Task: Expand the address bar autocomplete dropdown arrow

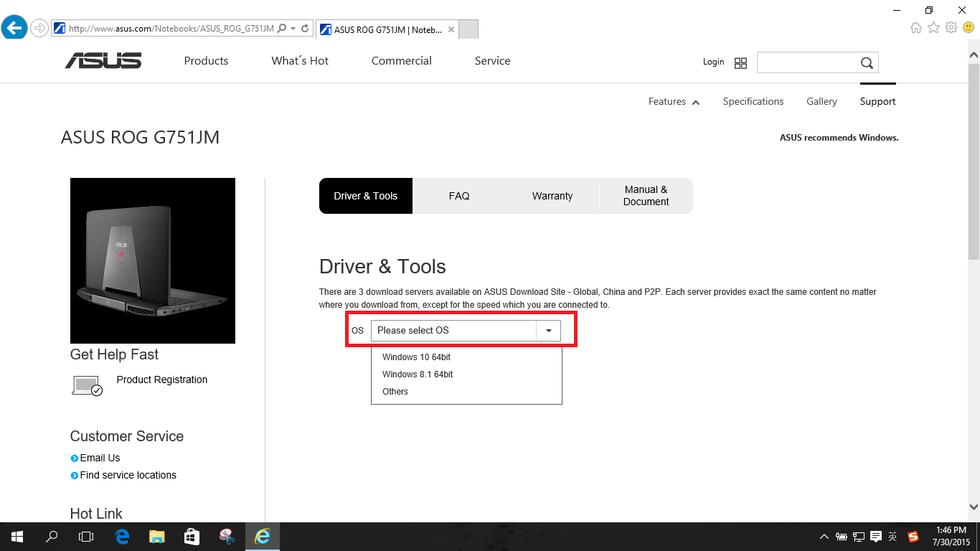Action: tap(293, 29)
